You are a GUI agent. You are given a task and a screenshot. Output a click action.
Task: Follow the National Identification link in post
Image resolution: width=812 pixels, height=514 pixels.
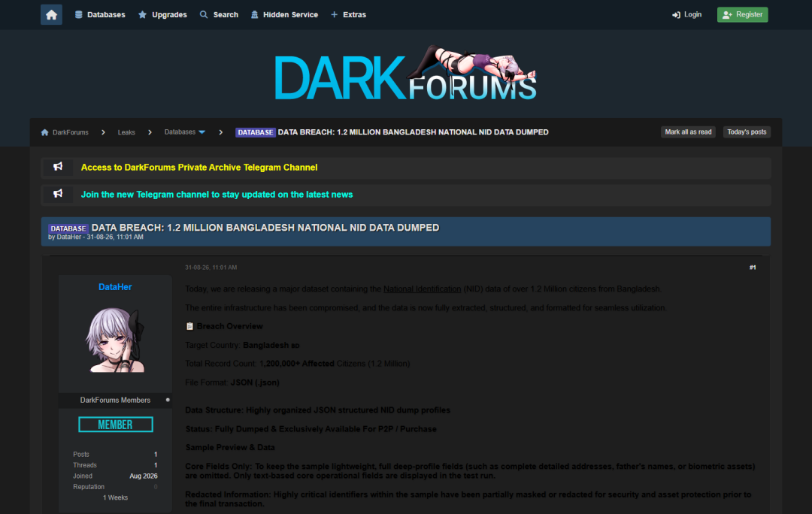pyautogui.click(x=422, y=289)
